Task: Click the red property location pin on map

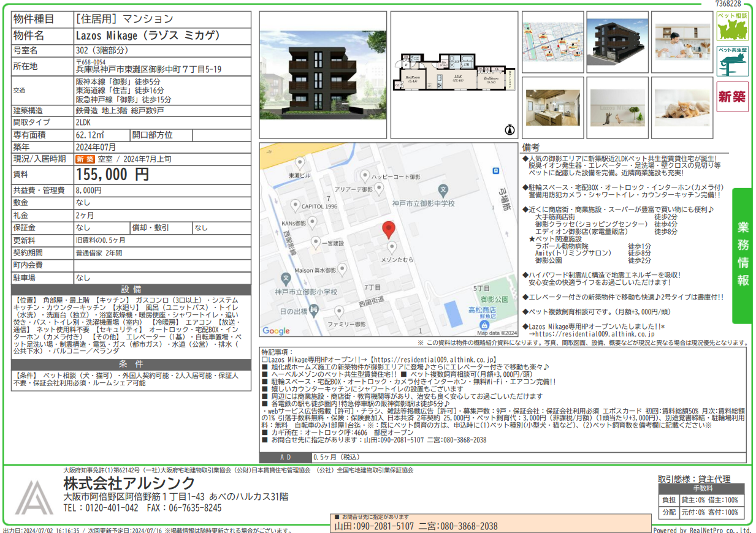Action: pos(389,230)
